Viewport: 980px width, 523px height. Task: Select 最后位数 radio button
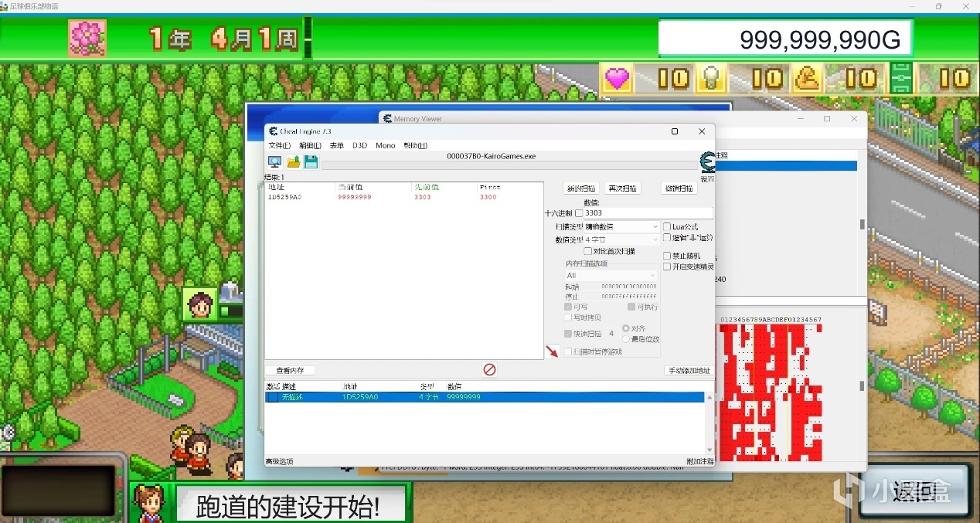coord(626,339)
